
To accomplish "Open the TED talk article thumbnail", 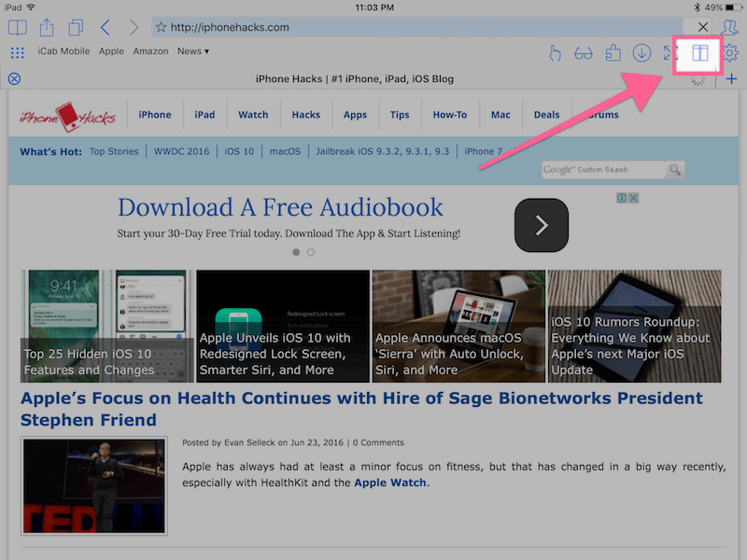I will [94, 486].
